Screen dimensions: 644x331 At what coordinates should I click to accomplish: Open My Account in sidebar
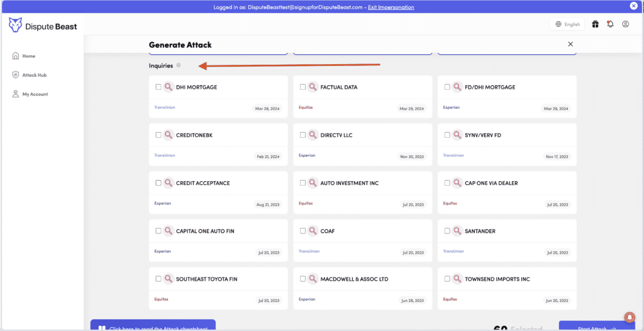[35, 94]
